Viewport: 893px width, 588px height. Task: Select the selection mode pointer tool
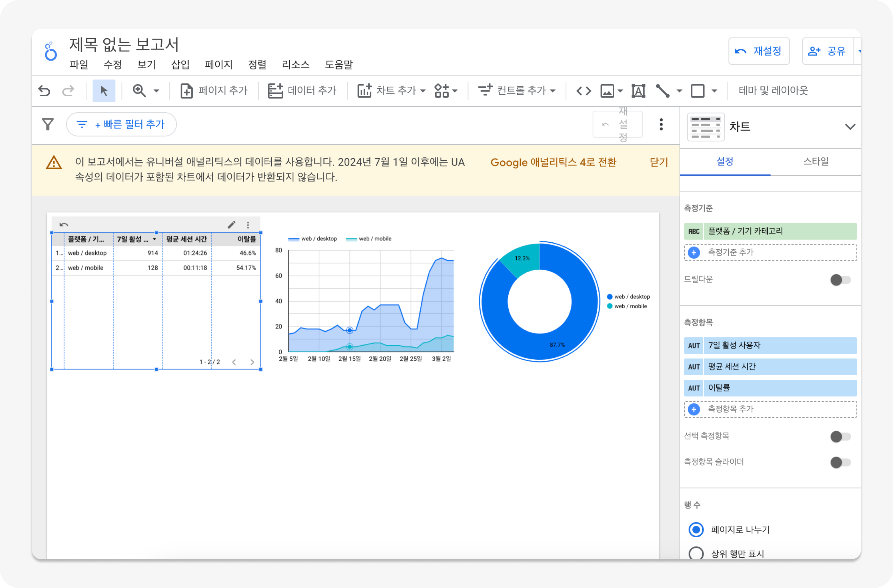(104, 91)
